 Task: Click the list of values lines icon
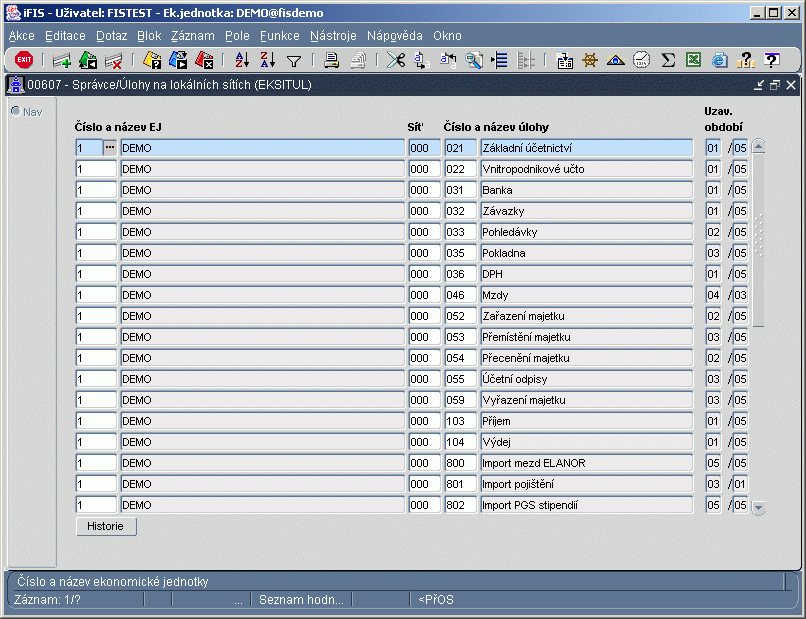(499, 61)
